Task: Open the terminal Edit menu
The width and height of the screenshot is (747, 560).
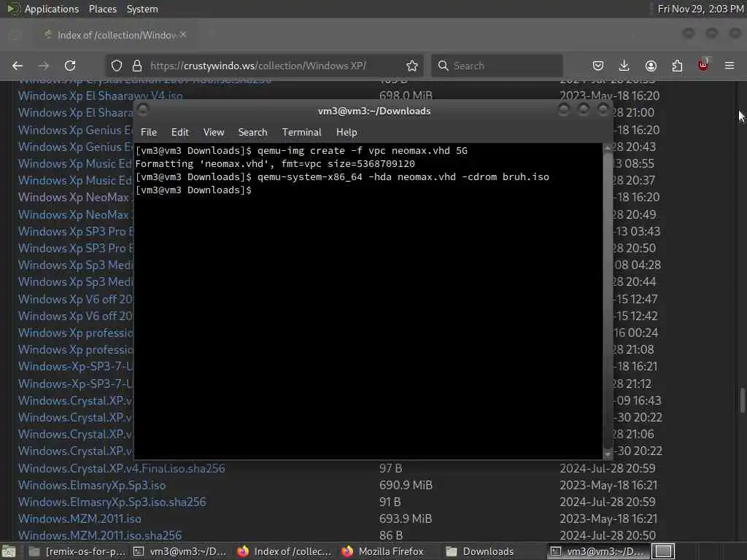Action: click(x=179, y=133)
